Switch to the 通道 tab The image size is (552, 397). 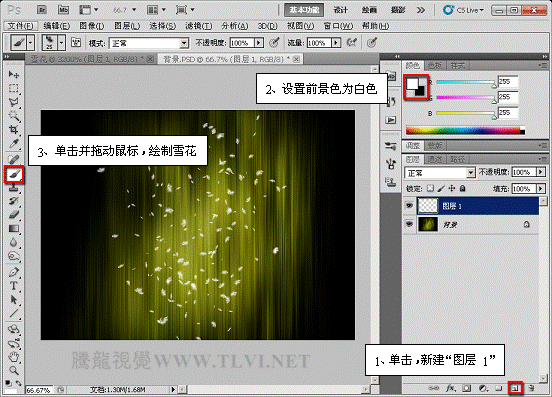[x=435, y=159]
